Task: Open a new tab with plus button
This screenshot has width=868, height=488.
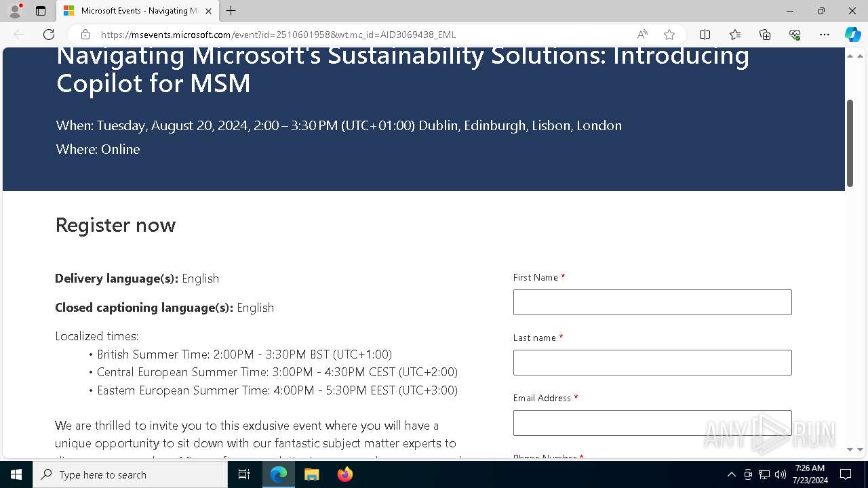Action: pyautogui.click(x=231, y=11)
